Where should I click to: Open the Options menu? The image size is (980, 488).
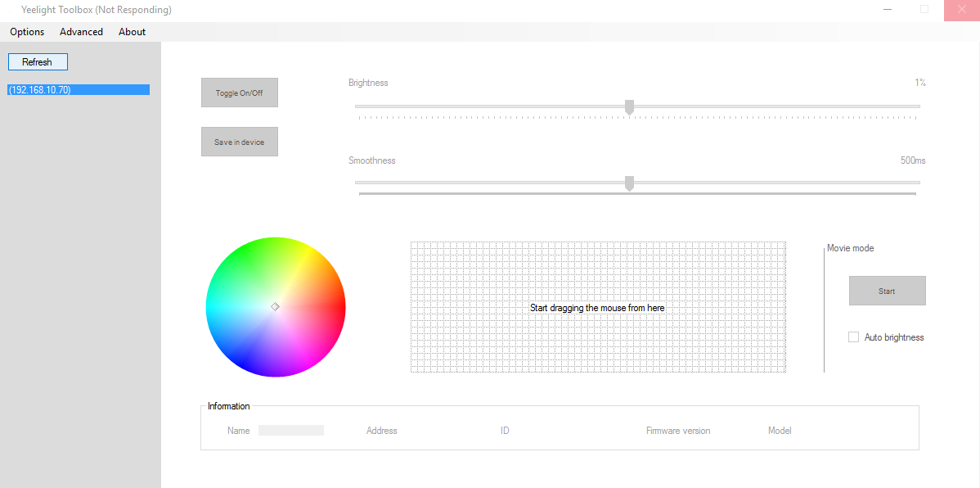point(27,32)
